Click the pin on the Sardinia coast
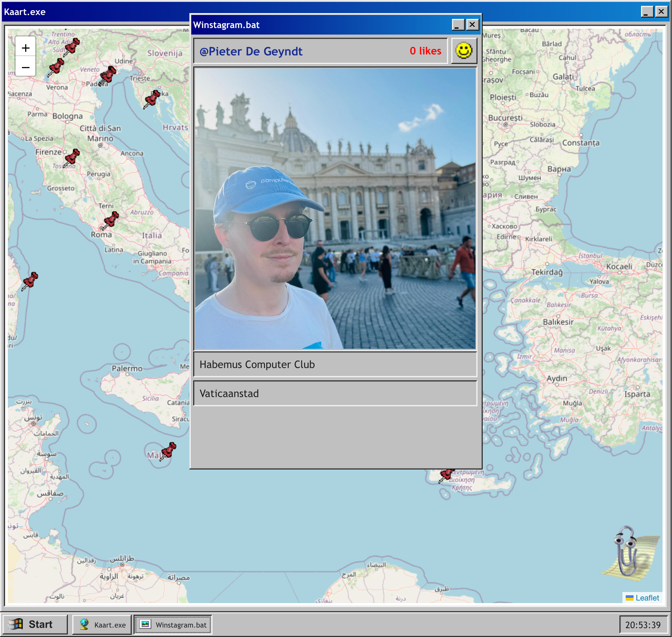Viewport: 672px width, 637px height. click(30, 280)
